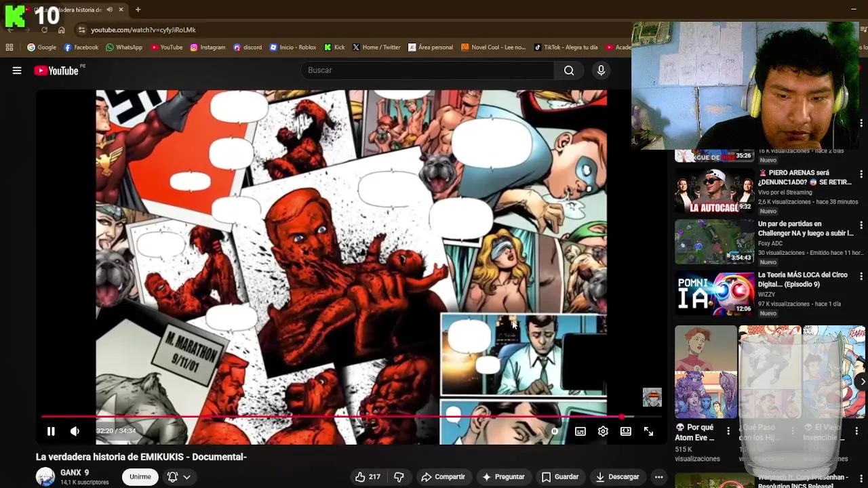Toggle subtitles on the video
The height and width of the screenshot is (488, 868).
[580, 431]
